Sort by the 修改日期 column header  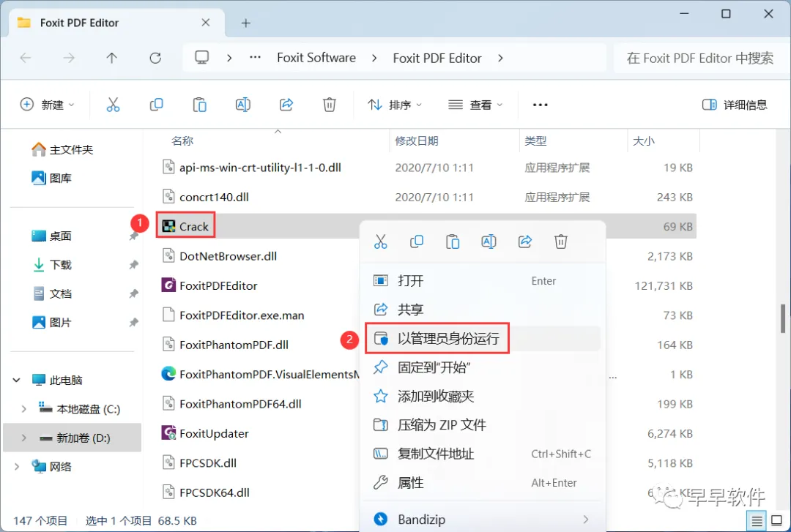(417, 141)
